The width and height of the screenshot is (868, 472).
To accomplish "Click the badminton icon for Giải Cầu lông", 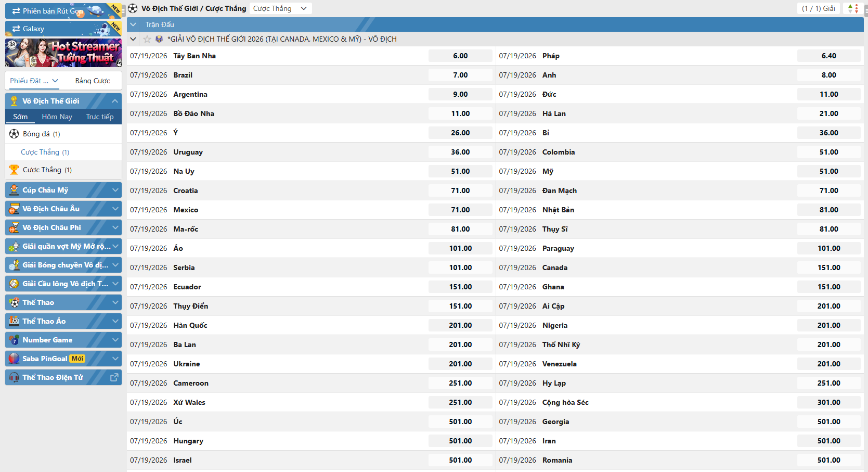I will [x=14, y=284].
